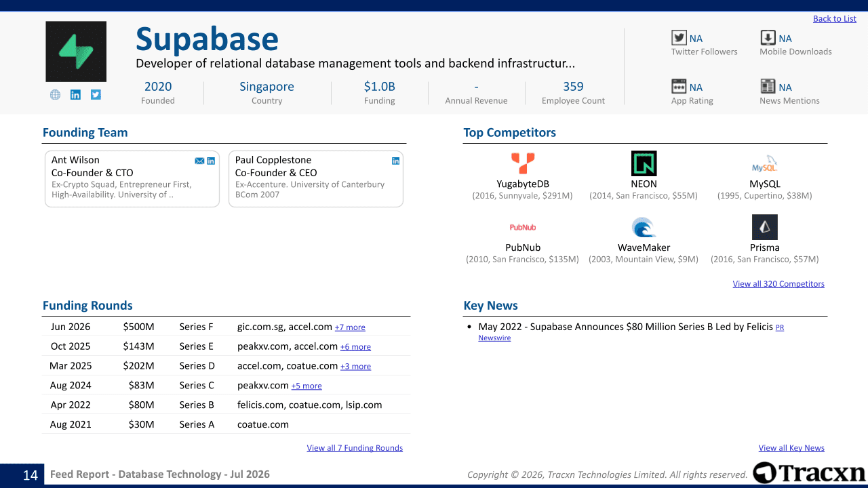868x488 pixels.
Task: Click the $202M funding amount
Action: [x=138, y=366]
